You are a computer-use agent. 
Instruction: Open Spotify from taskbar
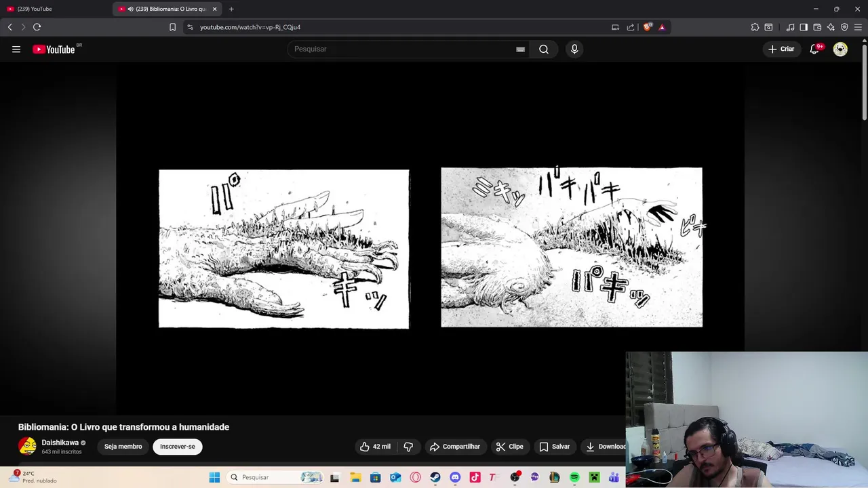574,477
